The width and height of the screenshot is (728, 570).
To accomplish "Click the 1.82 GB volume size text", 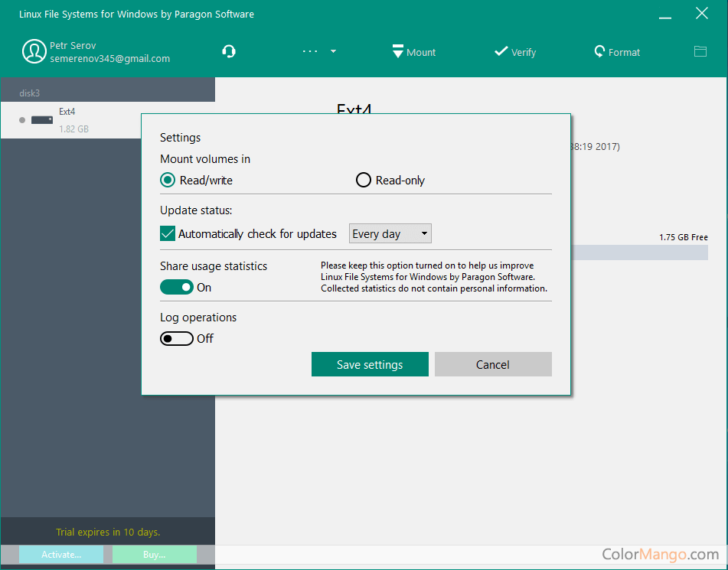I will click(x=73, y=129).
